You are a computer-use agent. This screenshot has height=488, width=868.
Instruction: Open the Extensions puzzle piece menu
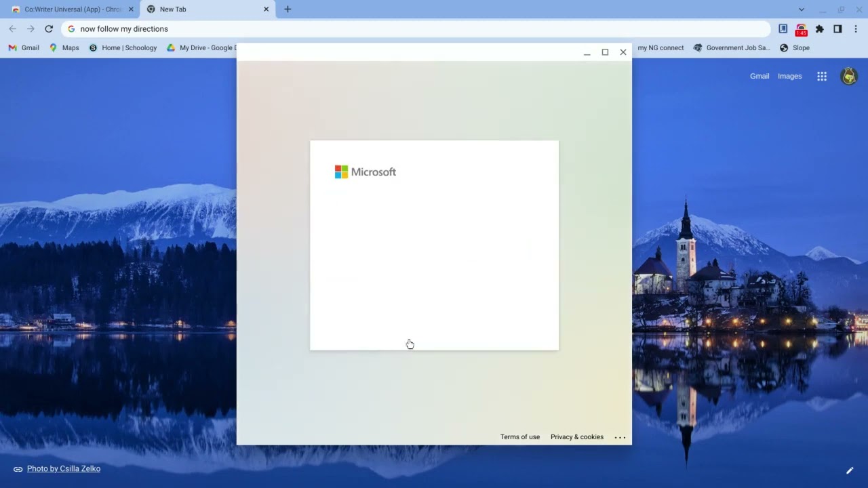coord(819,29)
